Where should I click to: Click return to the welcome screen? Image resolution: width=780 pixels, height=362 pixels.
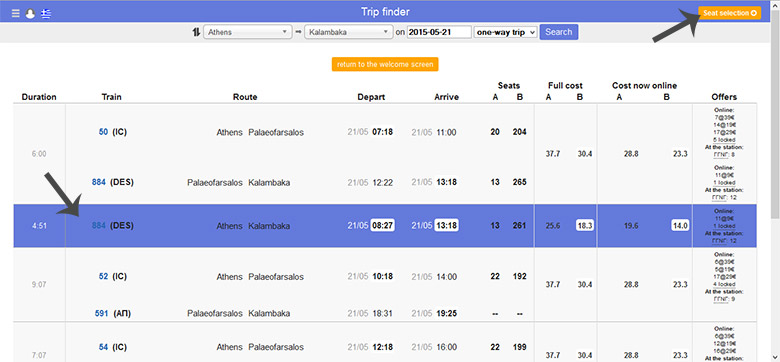(385, 65)
